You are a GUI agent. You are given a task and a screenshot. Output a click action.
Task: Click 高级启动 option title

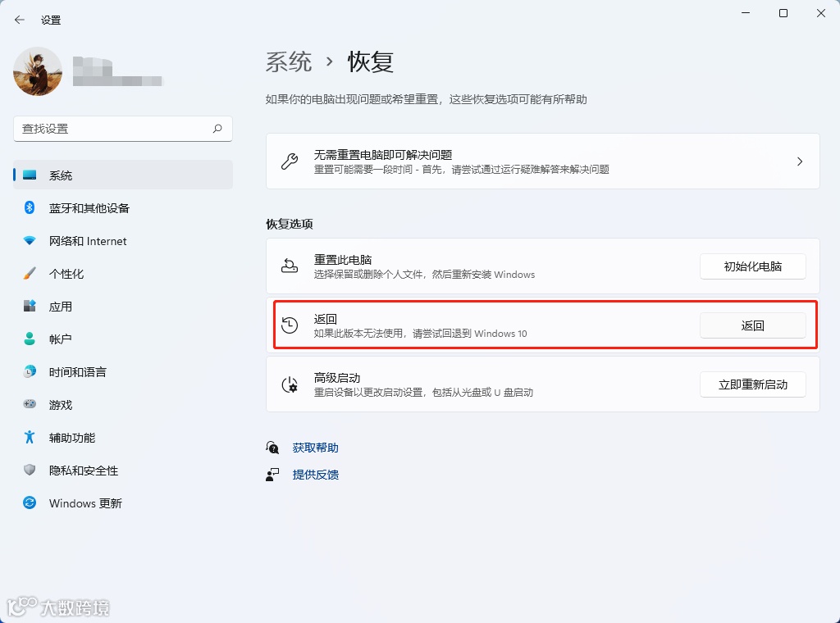point(337,378)
